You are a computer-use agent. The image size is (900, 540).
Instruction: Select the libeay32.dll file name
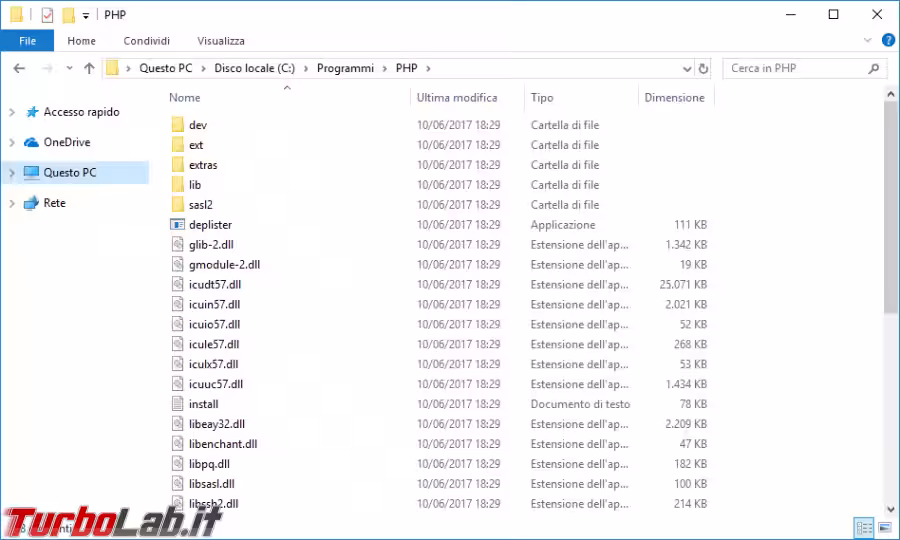point(217,424)
